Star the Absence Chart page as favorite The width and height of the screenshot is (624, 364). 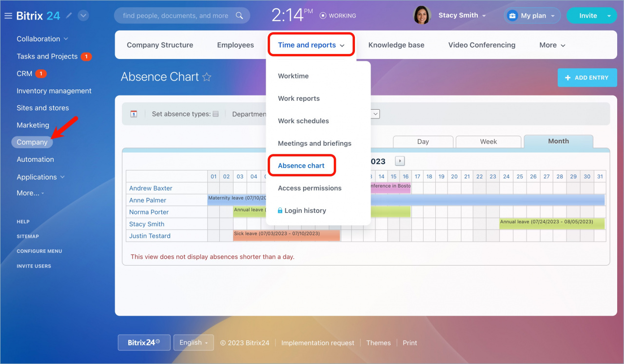coord(207,77)
